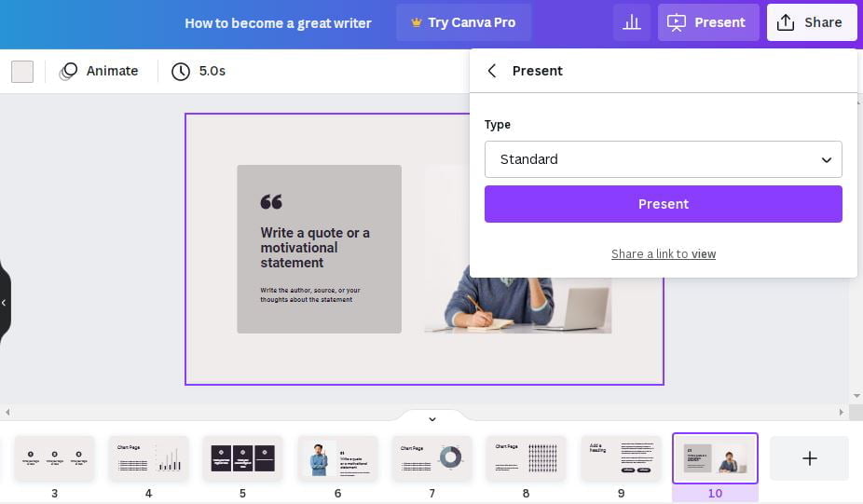This screenshot has width=863, height=504.
Task: Select slide 3 thumbnail
Action: 54,458
